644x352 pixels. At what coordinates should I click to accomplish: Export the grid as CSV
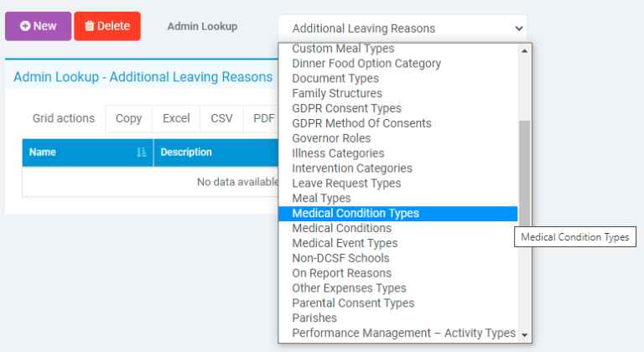(221, 119)
